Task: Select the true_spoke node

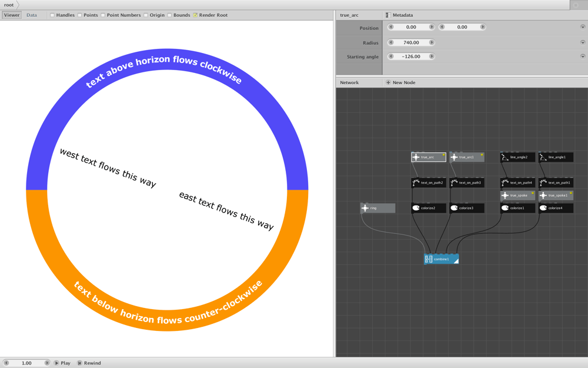Action: tap(518, 195)
